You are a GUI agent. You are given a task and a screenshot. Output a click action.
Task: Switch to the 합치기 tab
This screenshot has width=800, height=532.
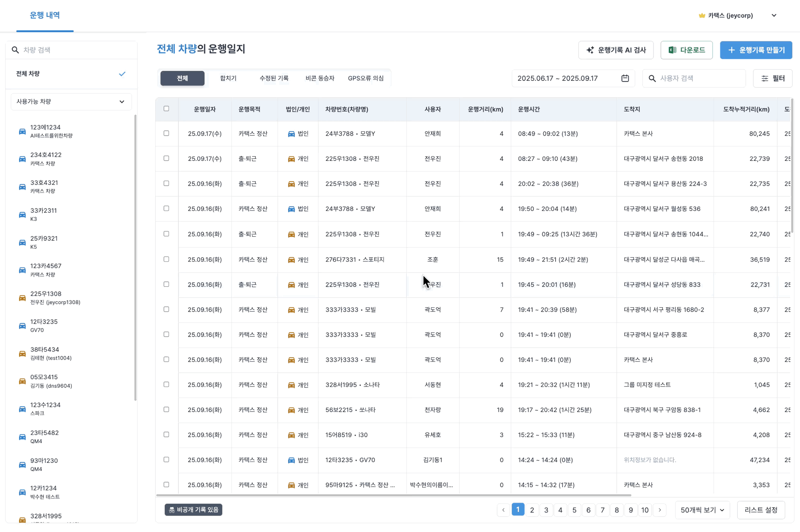pos(228,78)
